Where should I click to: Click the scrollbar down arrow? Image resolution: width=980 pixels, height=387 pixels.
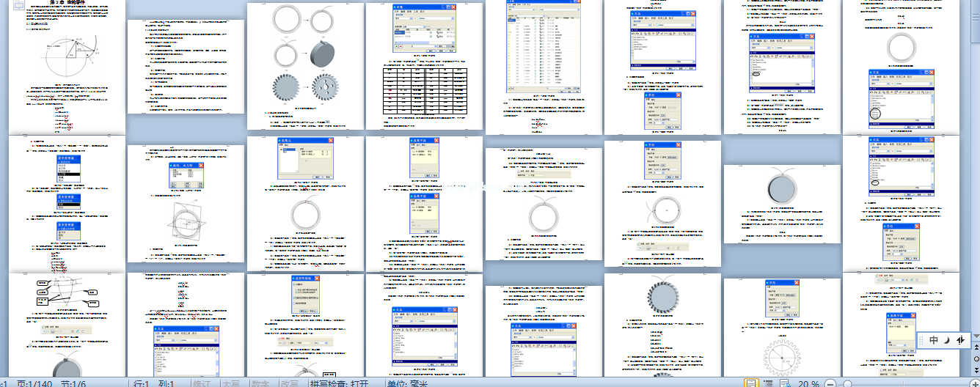click(975, 336)
